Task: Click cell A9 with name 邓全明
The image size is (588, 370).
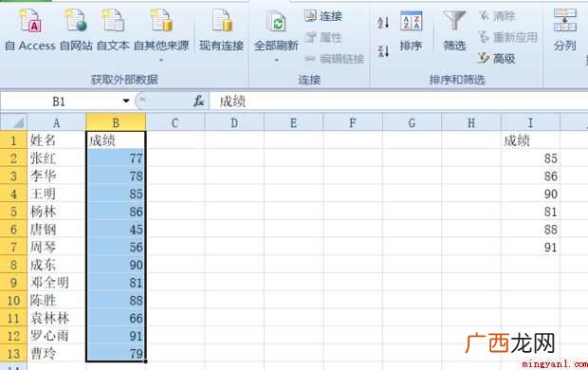Action: pyautogui.click(x=56, y=283)
